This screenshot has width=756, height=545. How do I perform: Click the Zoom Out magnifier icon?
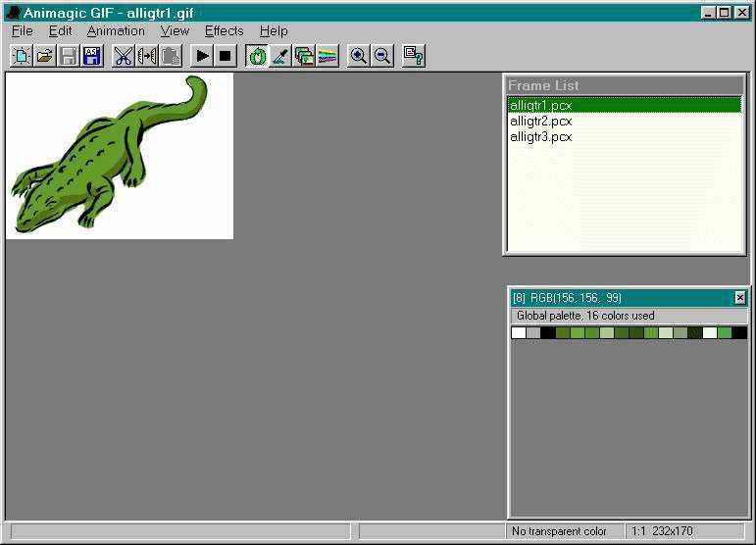382,56
